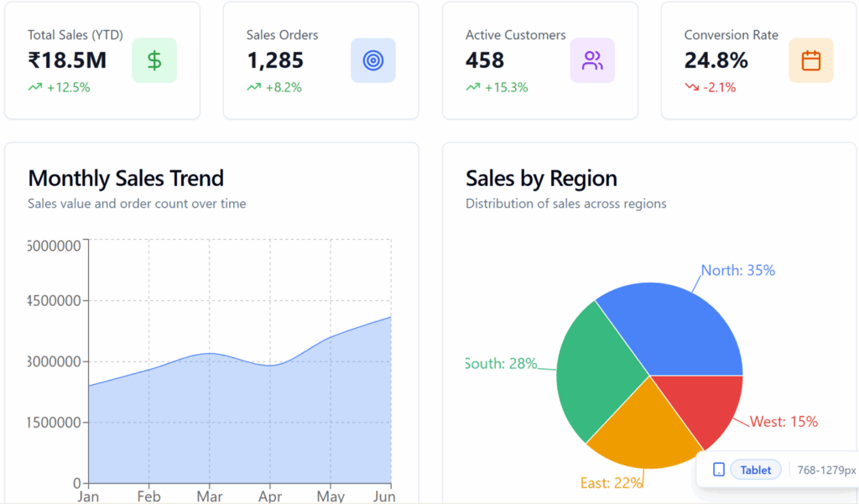This screenshot has width=859, height=504.
Task: Click the orange calendar icon for Conversion Rate
Action: pyautogui.click(x=810, y=60)
